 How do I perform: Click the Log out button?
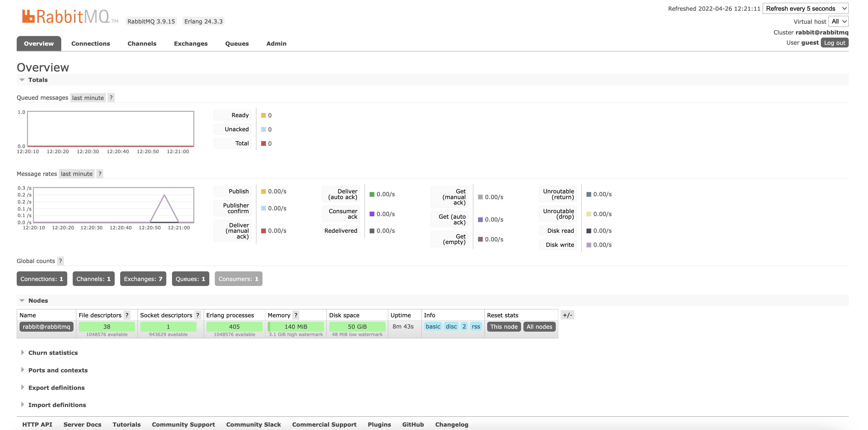click(834, 43)
